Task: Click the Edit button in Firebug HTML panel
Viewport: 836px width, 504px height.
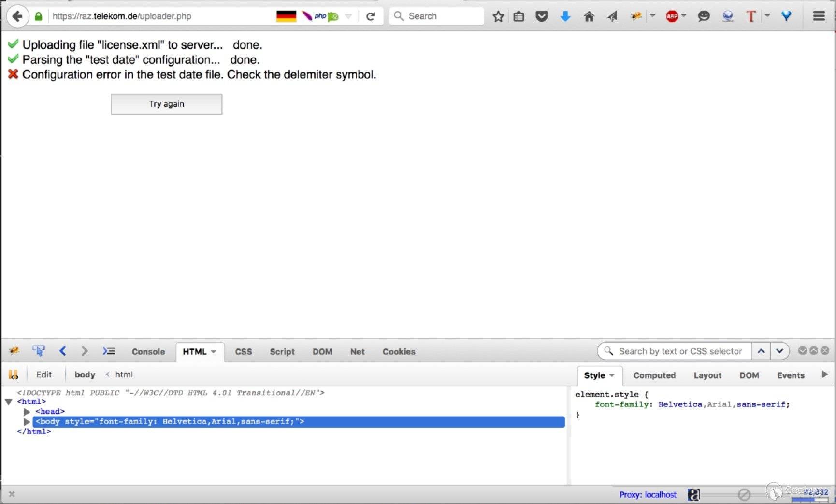Action: pyautogui.click(x=44, y=374)
